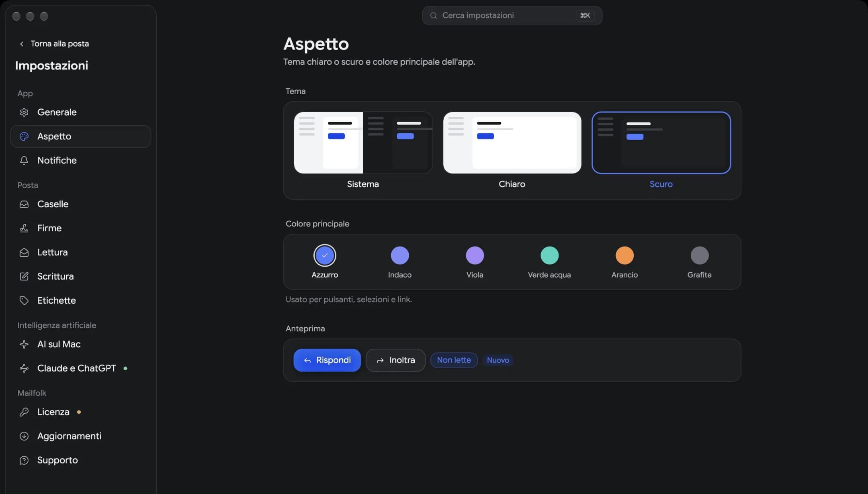This screenshot has height=494, width=868.
Task: Click the help icon beside Supporto
Action: coord(24,460)
